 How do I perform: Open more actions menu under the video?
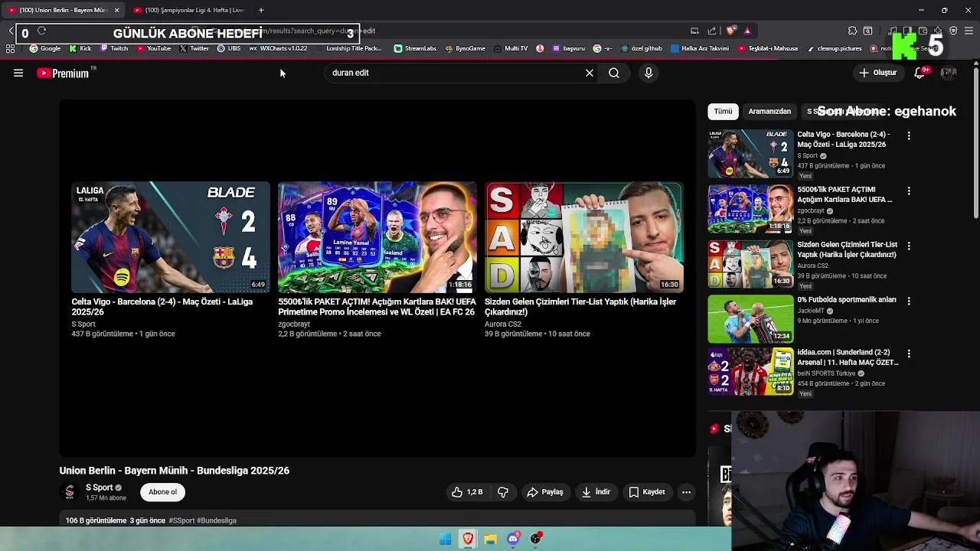pos(687,492)
